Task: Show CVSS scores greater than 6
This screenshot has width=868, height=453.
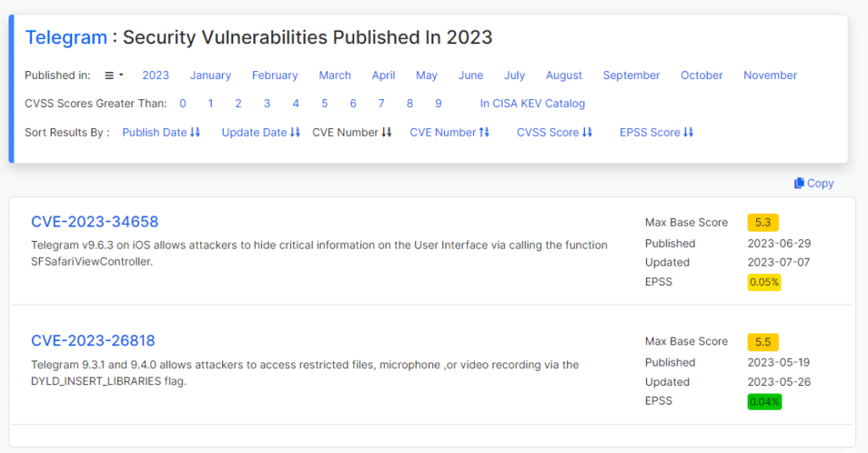Action: [x=353, y=103]
